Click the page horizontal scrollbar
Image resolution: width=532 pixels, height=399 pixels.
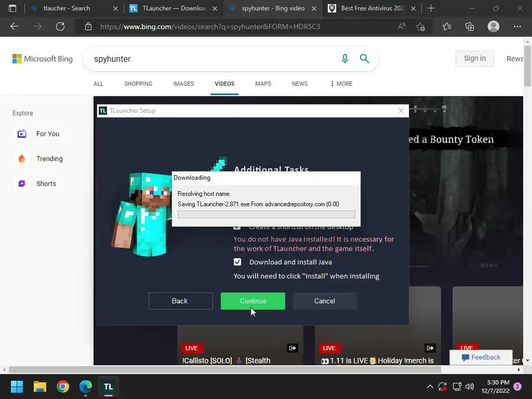click(224, 369)
